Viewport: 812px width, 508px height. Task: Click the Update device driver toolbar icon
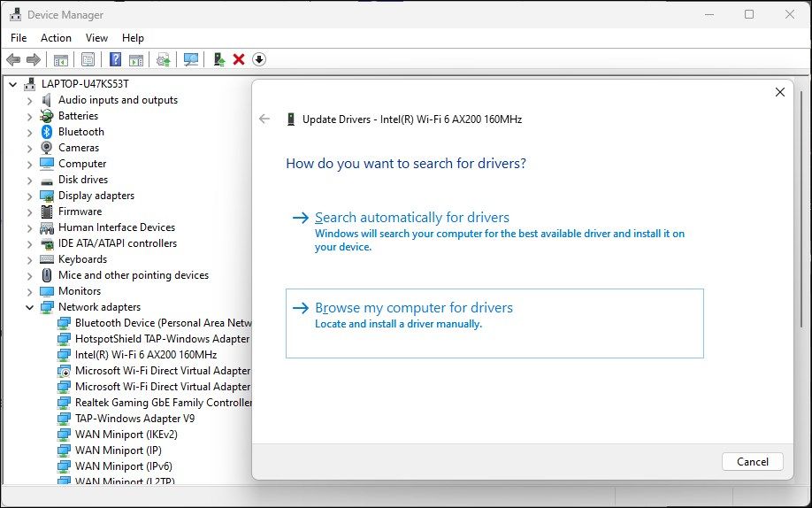[x=218, y=59]
